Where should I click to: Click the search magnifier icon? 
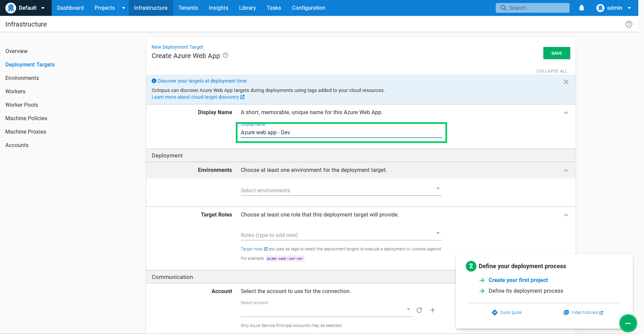pos(503,8)
